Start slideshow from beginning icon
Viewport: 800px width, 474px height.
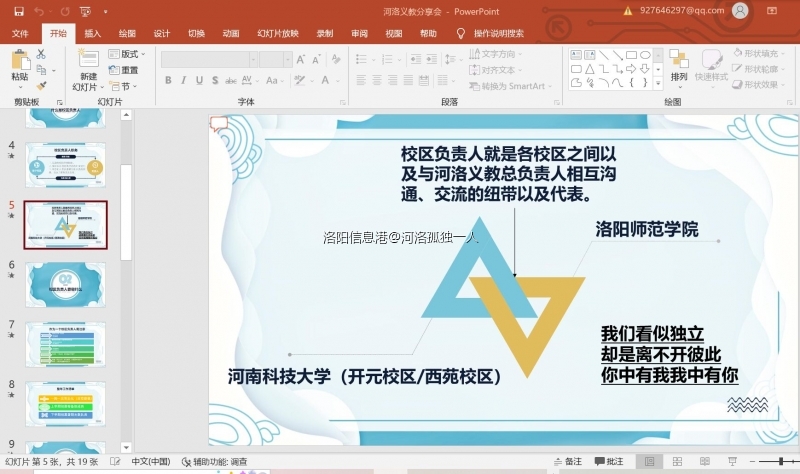pos(85,11)
